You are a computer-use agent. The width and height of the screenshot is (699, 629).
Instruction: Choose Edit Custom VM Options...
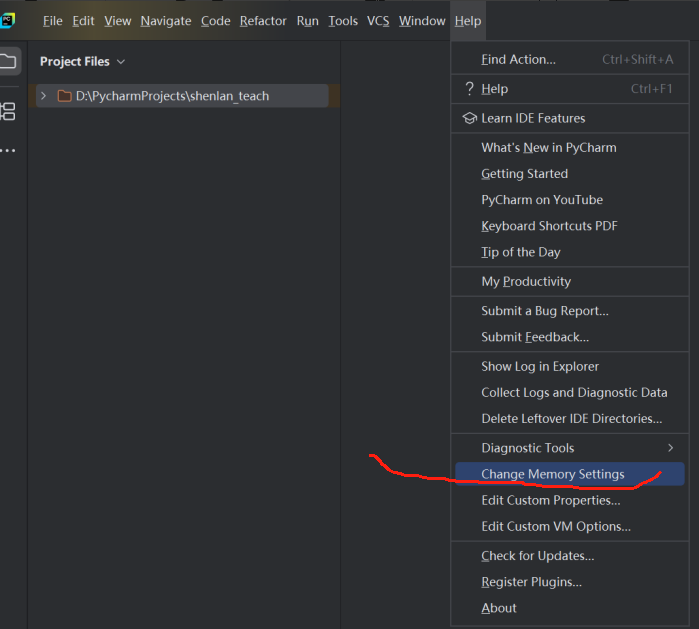click(570, 526)
